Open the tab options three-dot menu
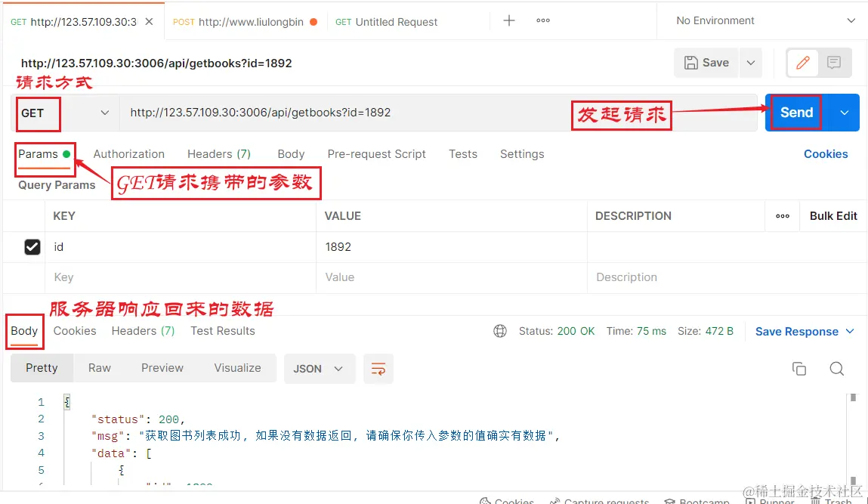 (543, 20)
